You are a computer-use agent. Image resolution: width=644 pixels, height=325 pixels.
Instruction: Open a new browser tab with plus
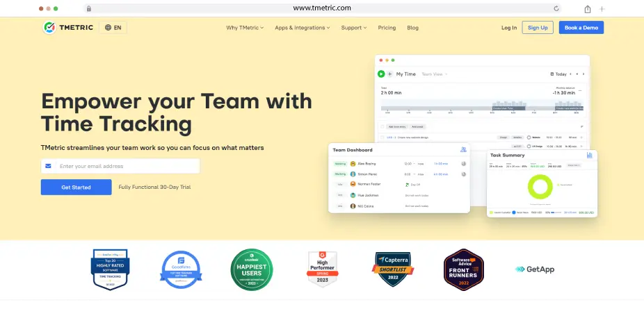(602, 8)
